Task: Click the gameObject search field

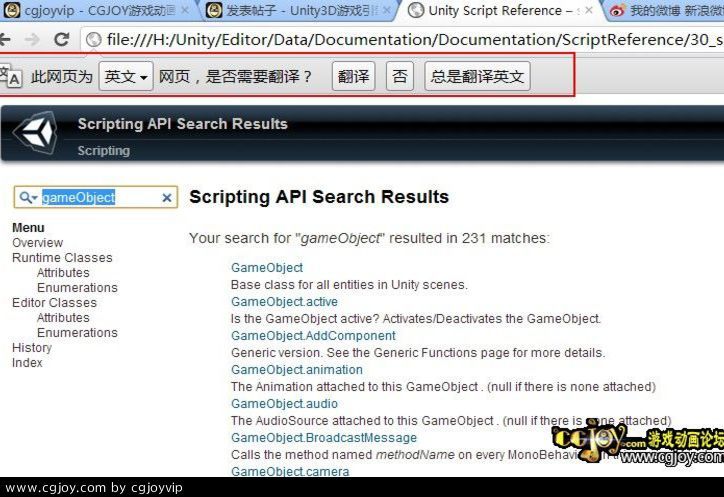Action: point(96,198)
